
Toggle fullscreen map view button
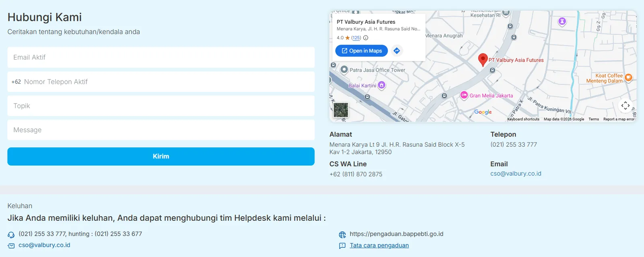pos(625,106)
